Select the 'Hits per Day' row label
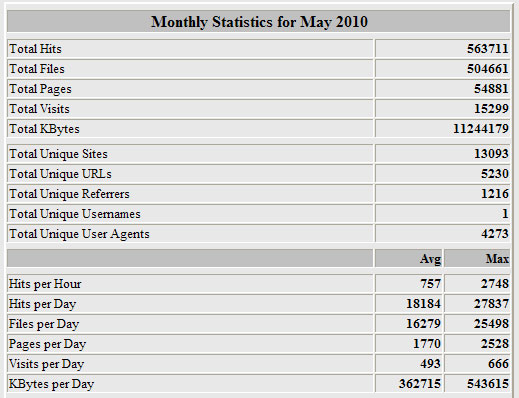 pos(42,304)
